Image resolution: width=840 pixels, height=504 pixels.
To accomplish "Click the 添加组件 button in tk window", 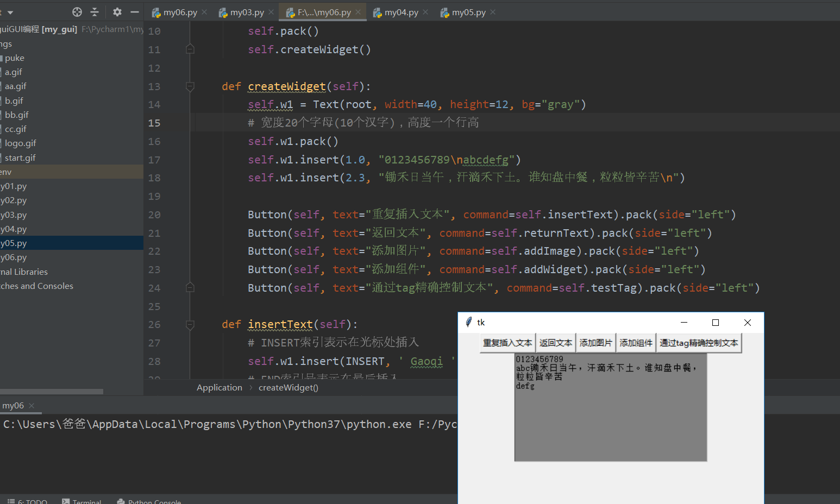I will 636,343.
